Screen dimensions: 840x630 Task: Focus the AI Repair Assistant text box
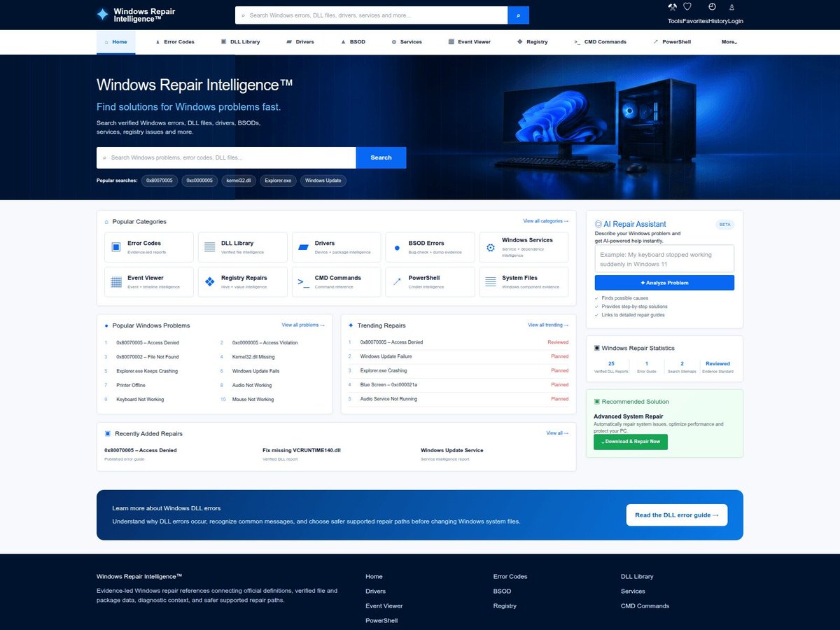(x=664, y=258)
